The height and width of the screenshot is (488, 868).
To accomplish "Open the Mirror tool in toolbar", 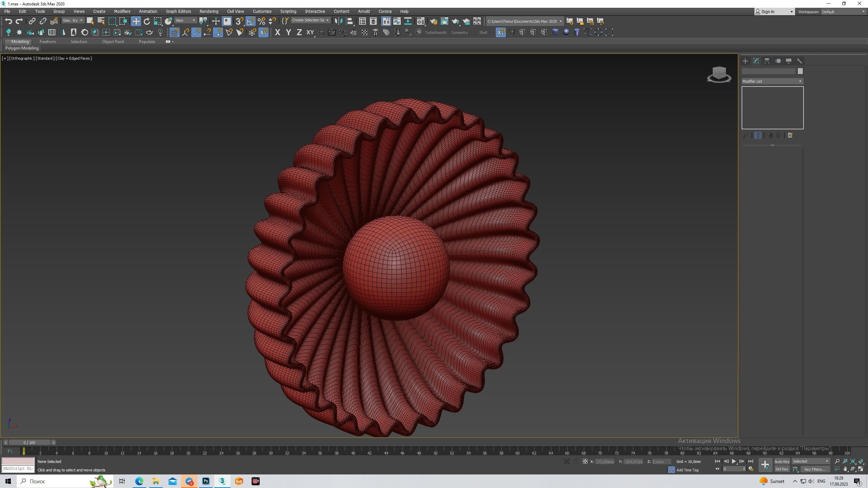I will click(338, 21).
